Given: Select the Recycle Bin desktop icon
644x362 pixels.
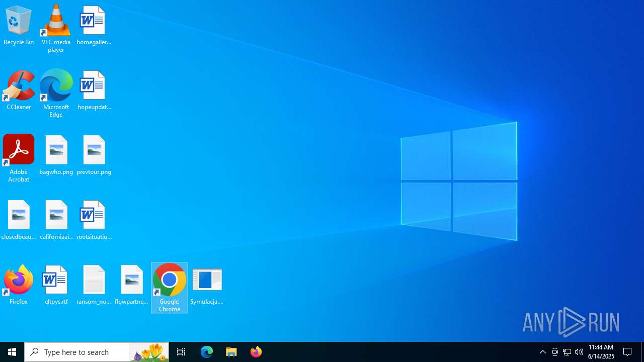Looking at the screenshot, I should click(19, 25).
